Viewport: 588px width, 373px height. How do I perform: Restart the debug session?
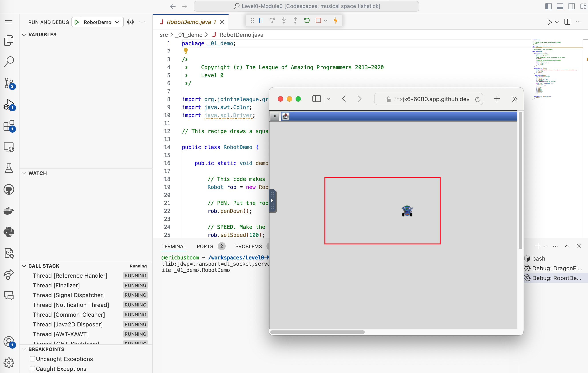click(x=307, y=20)
